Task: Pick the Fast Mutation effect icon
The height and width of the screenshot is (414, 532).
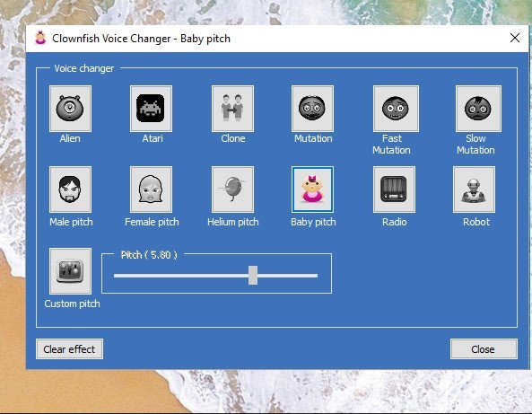Action: [396, 109]
